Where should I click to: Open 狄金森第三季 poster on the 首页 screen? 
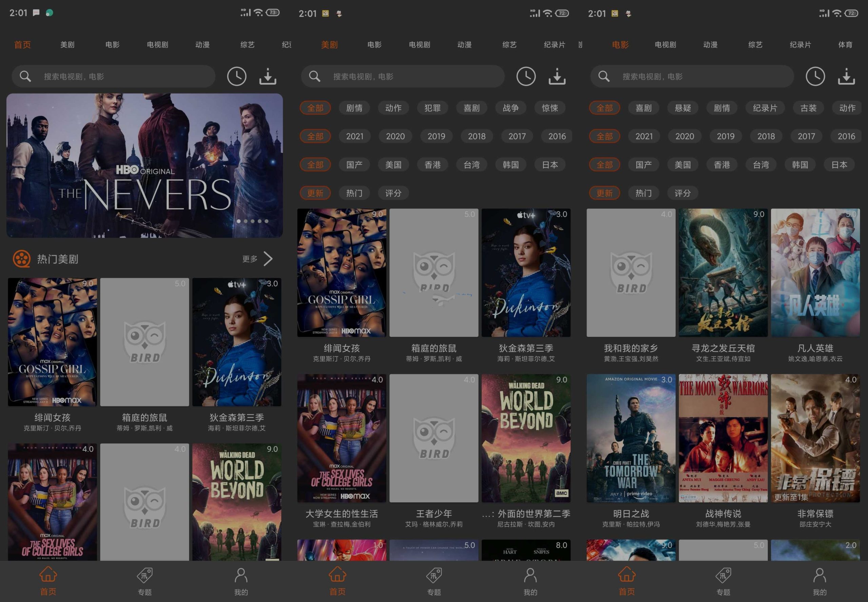237,342
